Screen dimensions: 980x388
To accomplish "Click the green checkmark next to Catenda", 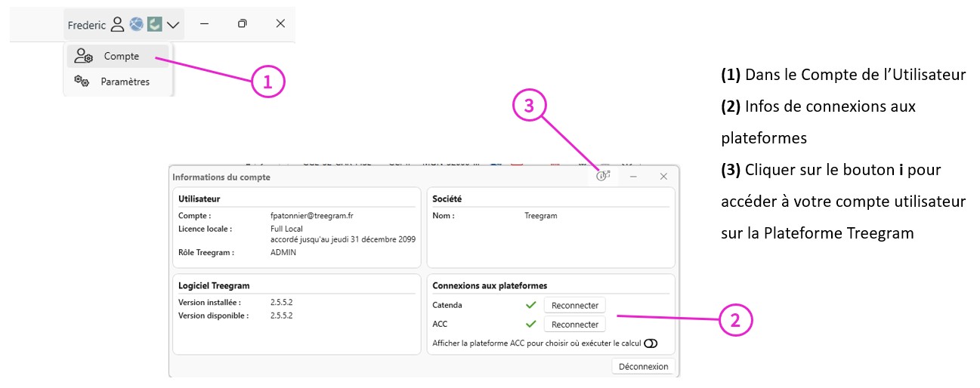I will tap(531, 305).
